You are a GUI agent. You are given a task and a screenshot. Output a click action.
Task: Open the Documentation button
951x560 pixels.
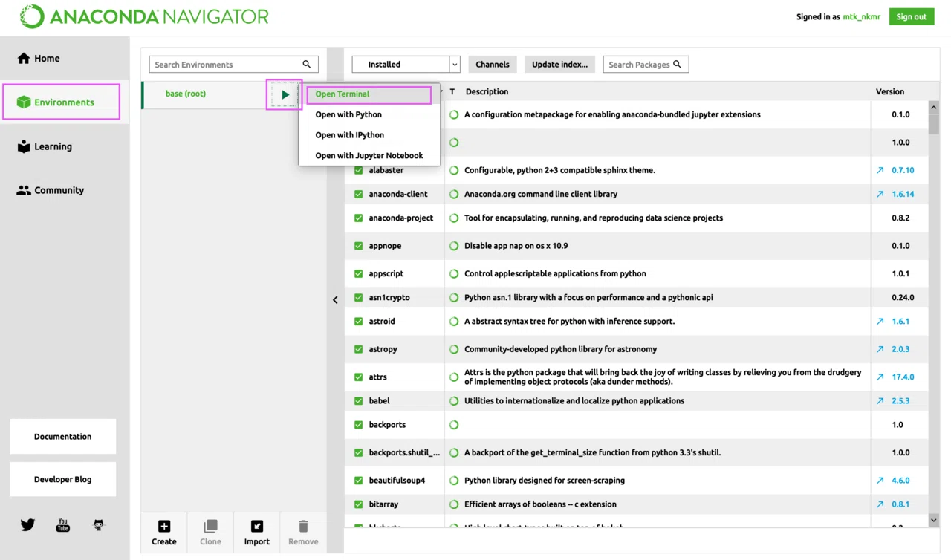click(63, 437)
